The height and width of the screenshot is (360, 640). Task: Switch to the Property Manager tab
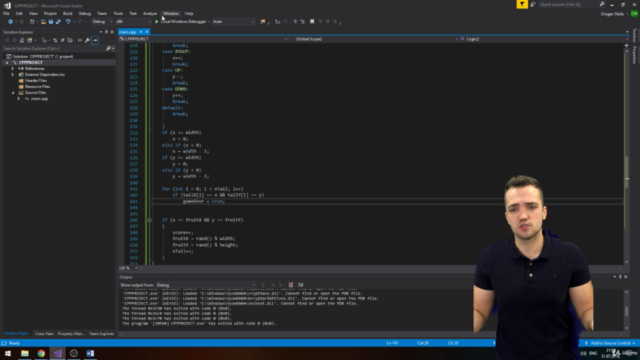71,334
